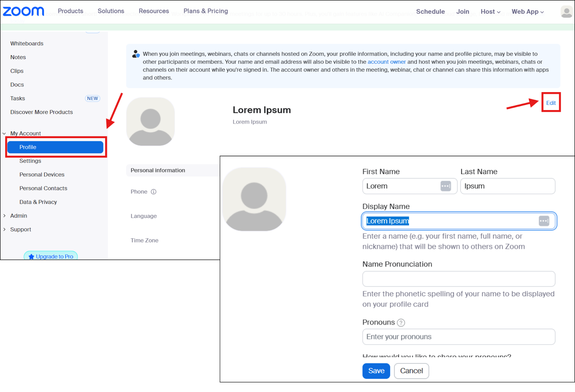Open the Web App dropdown
The width and height of the screenshot is (575, 392).
pos(527,12)
